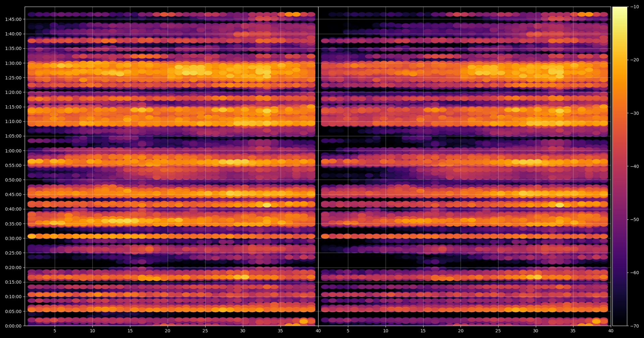This screenshot has height=338, width=644.
Task: Click the 1:10:00 time axis label
Action: point(13,122)
